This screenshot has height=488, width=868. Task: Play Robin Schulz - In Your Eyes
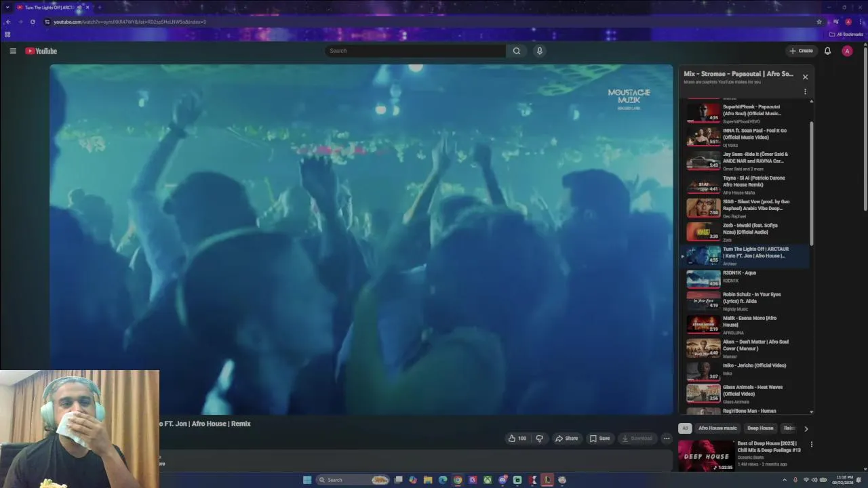pos(744,301)
